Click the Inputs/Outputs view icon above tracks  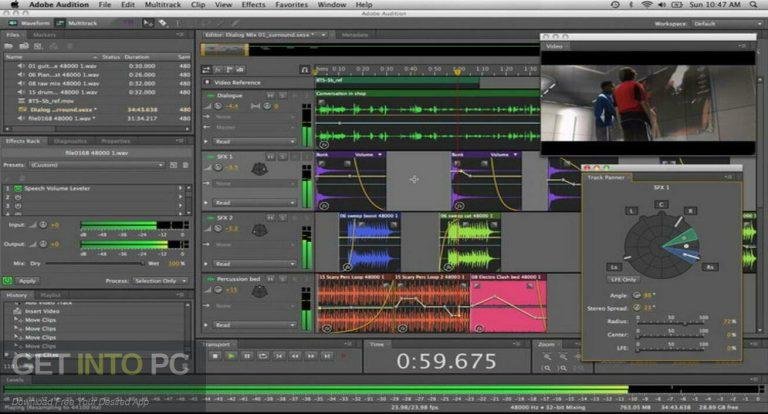pos(206,70)
